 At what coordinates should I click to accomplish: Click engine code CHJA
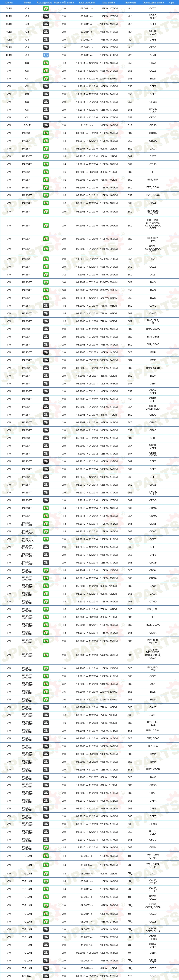(153, 55)
